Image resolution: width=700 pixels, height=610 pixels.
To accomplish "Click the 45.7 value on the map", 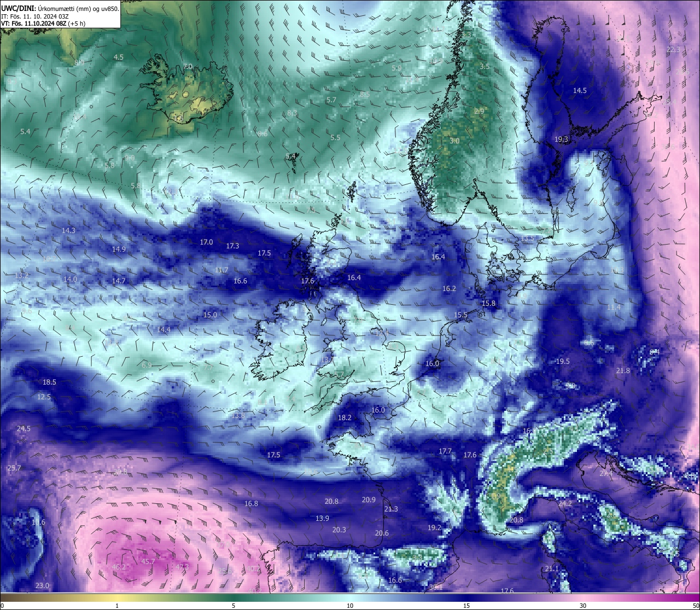I will 148,561.
